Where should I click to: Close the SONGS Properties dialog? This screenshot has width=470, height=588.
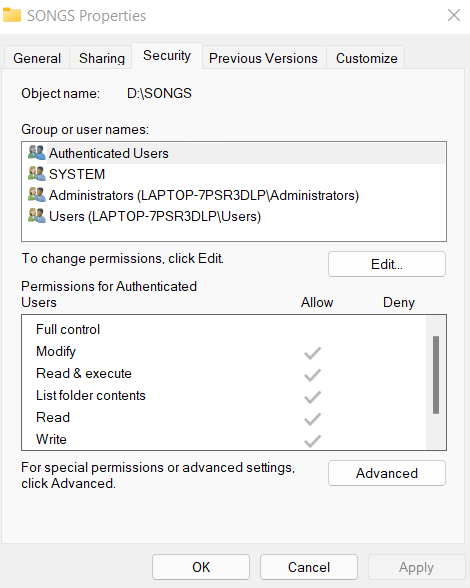(x=454, y=15)
